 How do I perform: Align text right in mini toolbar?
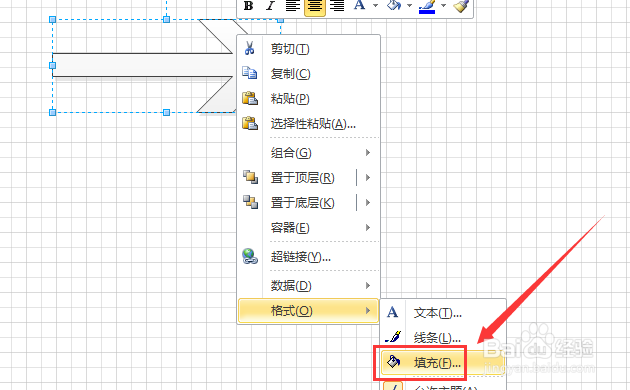click(x=337, y=6)
